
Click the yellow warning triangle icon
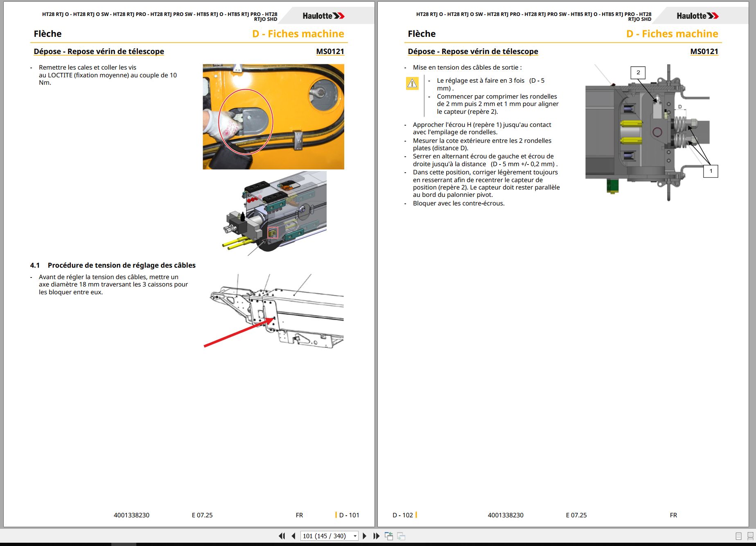click(x=412, y=83)
